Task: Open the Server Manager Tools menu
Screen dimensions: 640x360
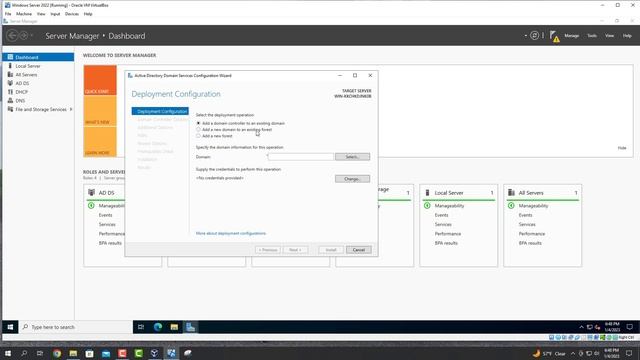Action: click(592, 36)
